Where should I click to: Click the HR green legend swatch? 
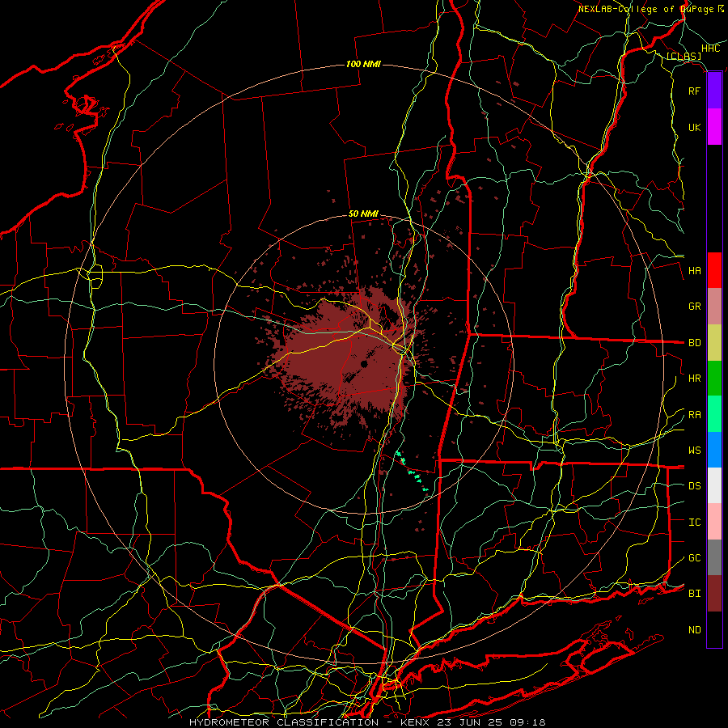(714, 379)
